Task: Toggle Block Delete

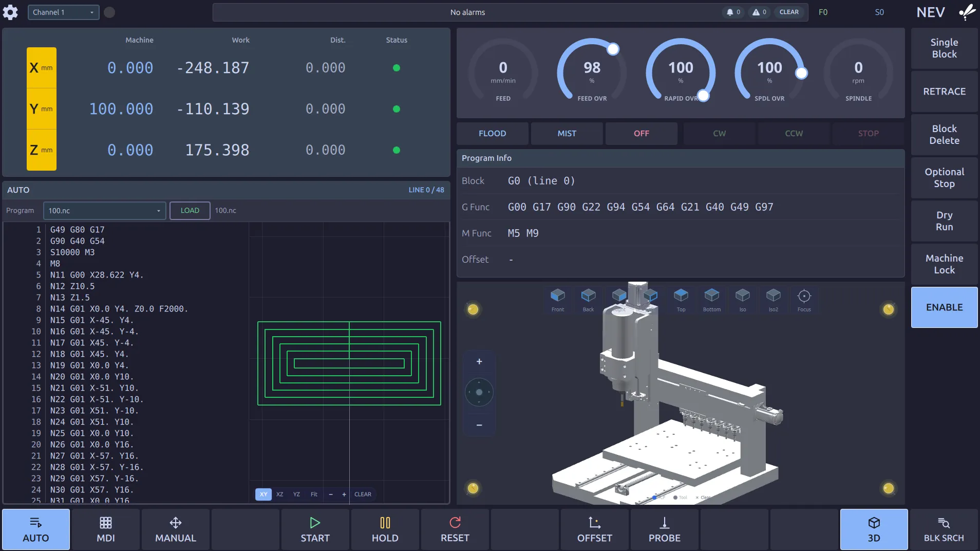Action: point(945,135)
